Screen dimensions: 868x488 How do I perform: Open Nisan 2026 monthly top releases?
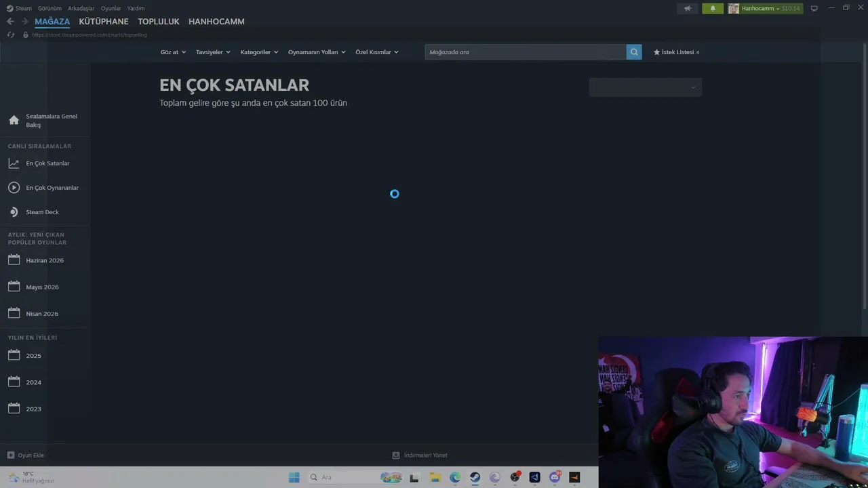pyautogui.click(x=42, y=314)
